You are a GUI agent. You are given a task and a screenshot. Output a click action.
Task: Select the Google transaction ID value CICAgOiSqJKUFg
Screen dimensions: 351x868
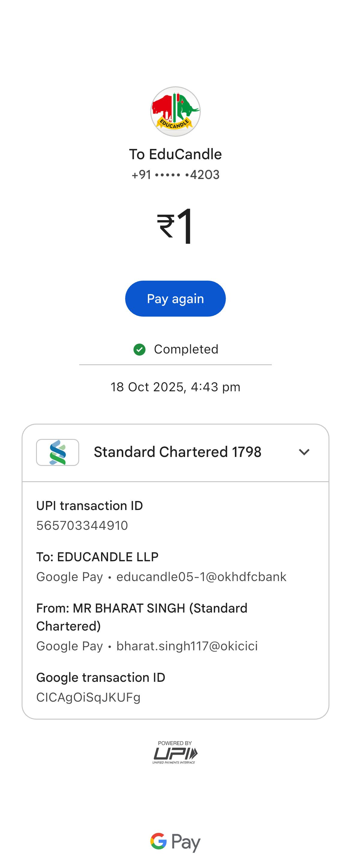[88, 697]
